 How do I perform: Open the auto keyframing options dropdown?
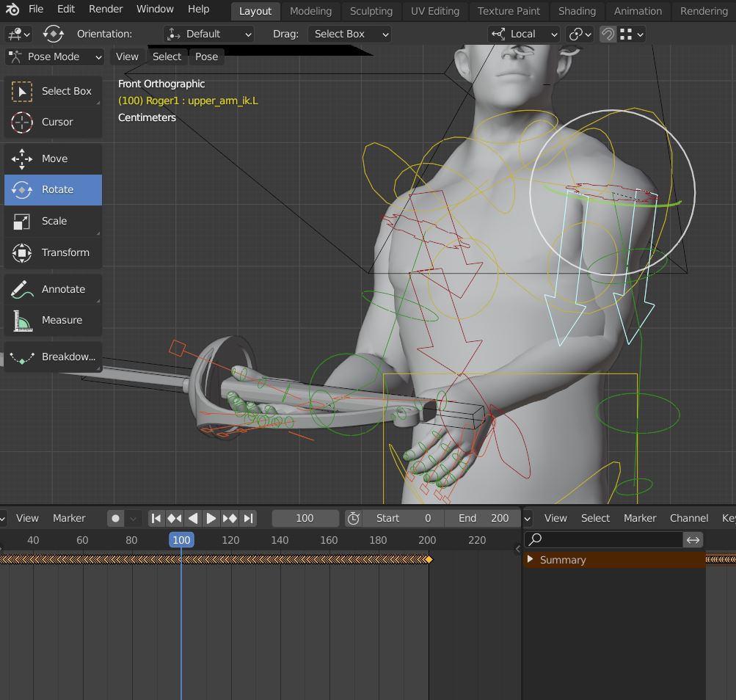pos(134,518)
